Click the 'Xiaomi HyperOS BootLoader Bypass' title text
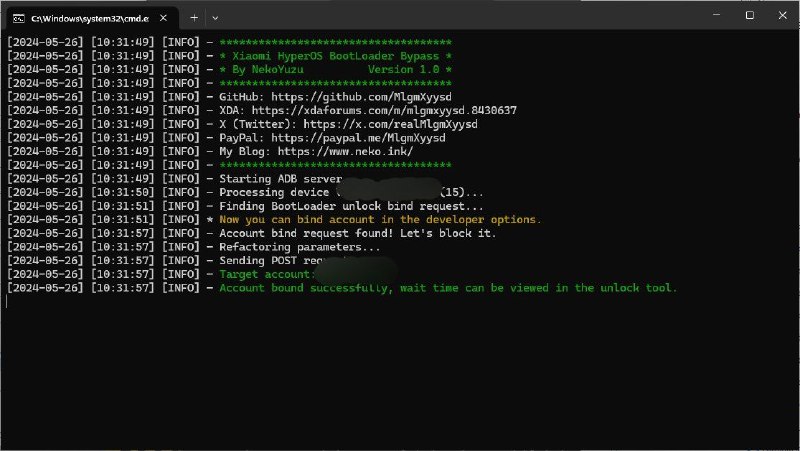This screenshot has height=451, width=800. 335,56
